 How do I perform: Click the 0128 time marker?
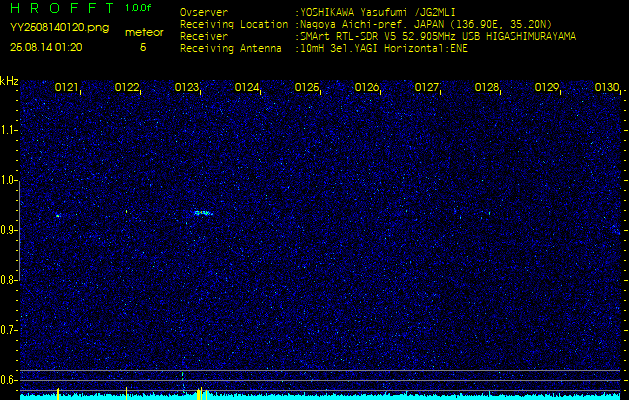[487, 87]
